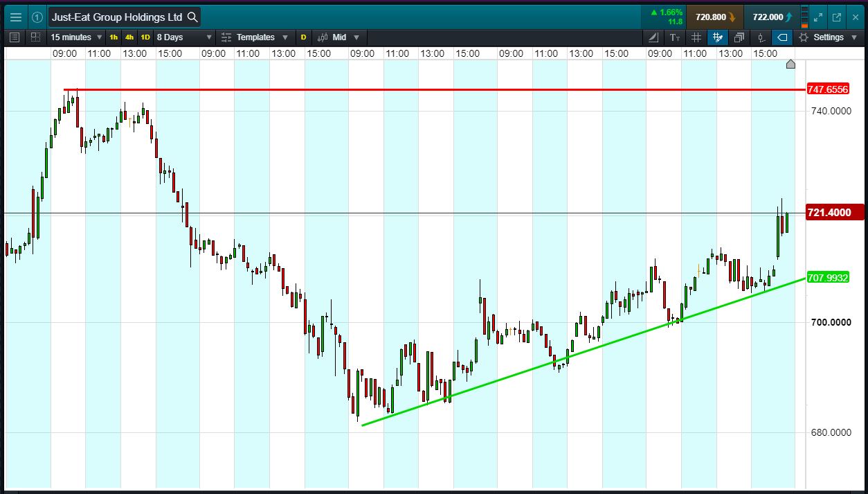The image size is (868, 494).
Task: Toggle the price label tag icon
Action: pos(782,37)
